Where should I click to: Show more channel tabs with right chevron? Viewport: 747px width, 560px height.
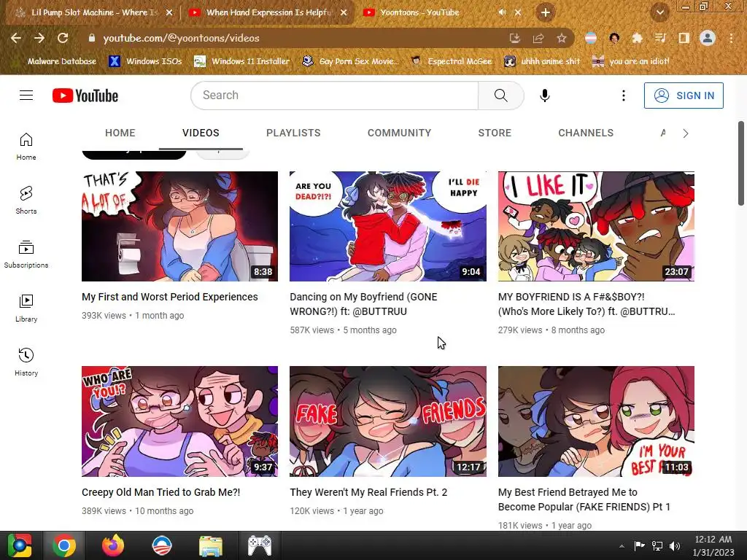pyautogui.click(x=686, y=133)
